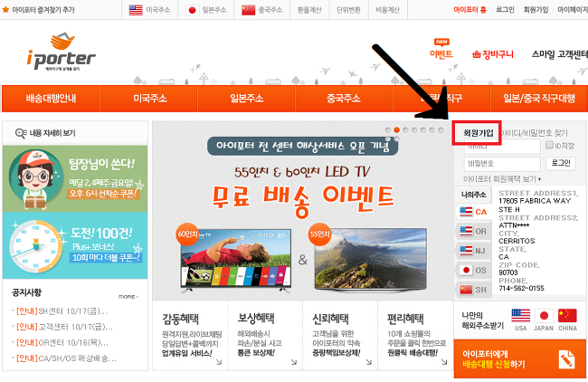Select the first carousel dot
588x382 pixels.
click(388, 130)
